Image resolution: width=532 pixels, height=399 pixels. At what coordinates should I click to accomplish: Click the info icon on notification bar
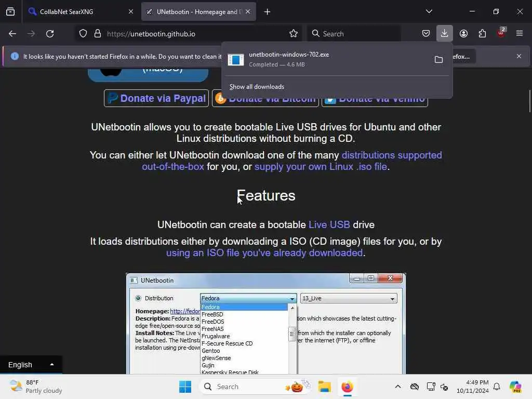coord(15,56)
